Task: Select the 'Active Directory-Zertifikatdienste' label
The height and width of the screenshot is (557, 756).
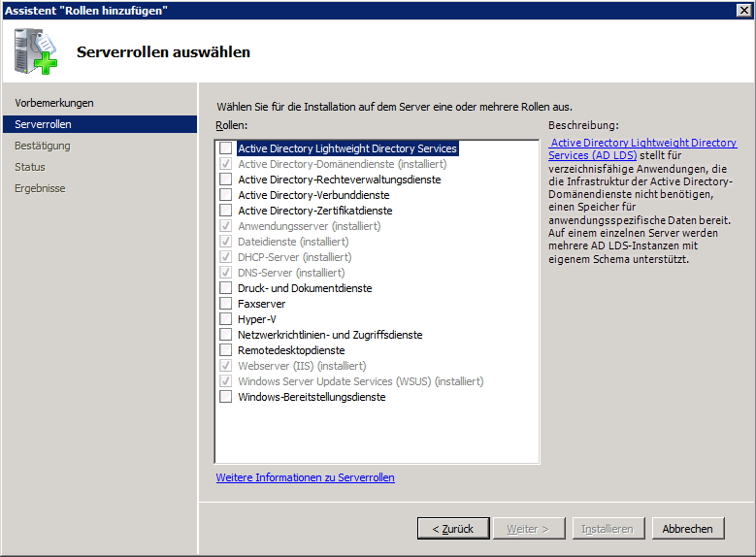Action: (315, 211)
